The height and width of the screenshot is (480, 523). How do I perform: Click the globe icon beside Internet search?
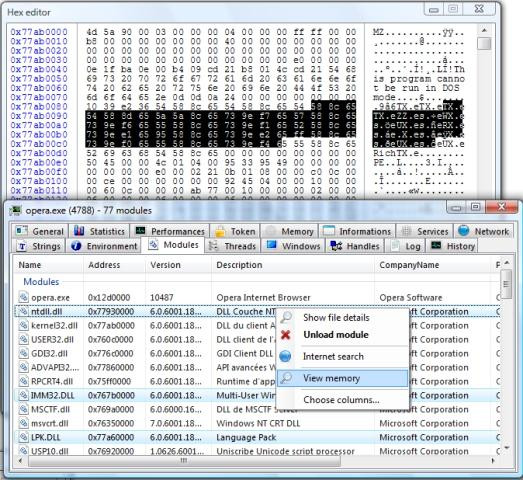click(286, 356)
